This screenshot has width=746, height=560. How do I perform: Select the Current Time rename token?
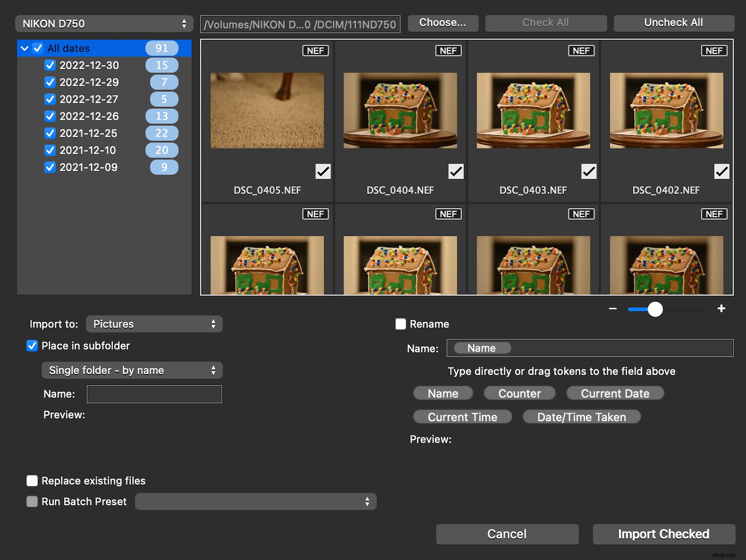(x=462, y=417)
